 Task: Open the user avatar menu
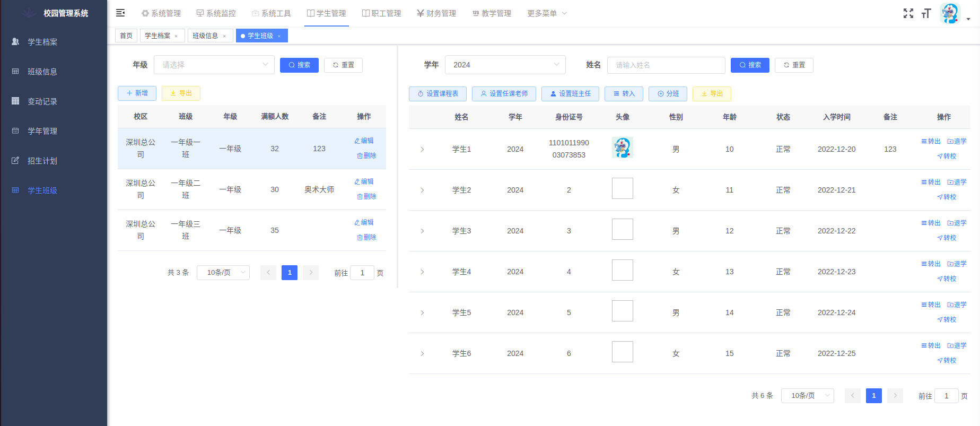(950, 13)
